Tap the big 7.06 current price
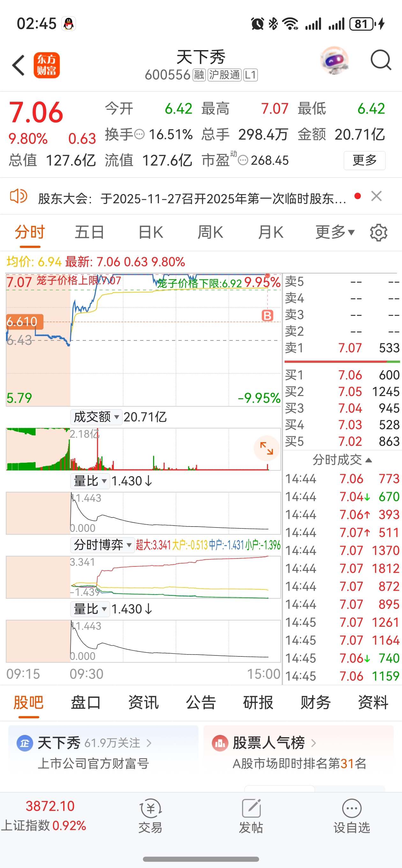Screen dimensions: 402x868 pyautogui.click(x=36, y=113)
